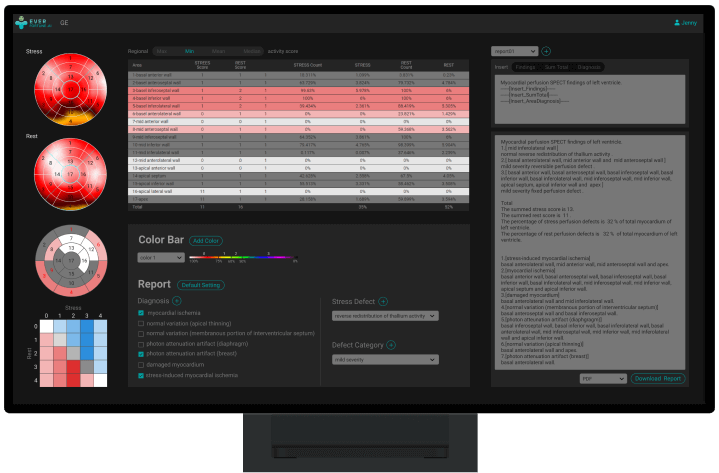The height and width of the screenshot is (473, 719).
Task: Click the Download Report button
Action: (x=657, y=379)
